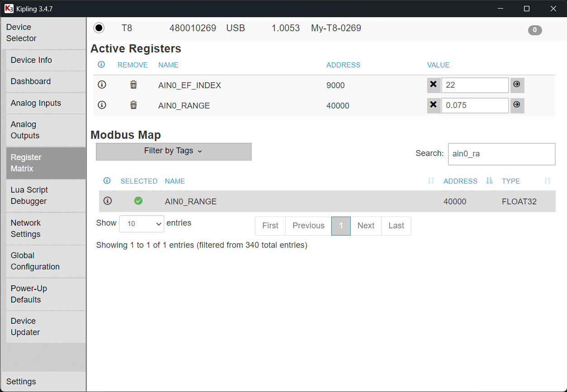Remove AIN0_EF_INDEX register with trash icon
Viewport: 567px width, 392px height.
pyautogui.click(x=133, y=85)
